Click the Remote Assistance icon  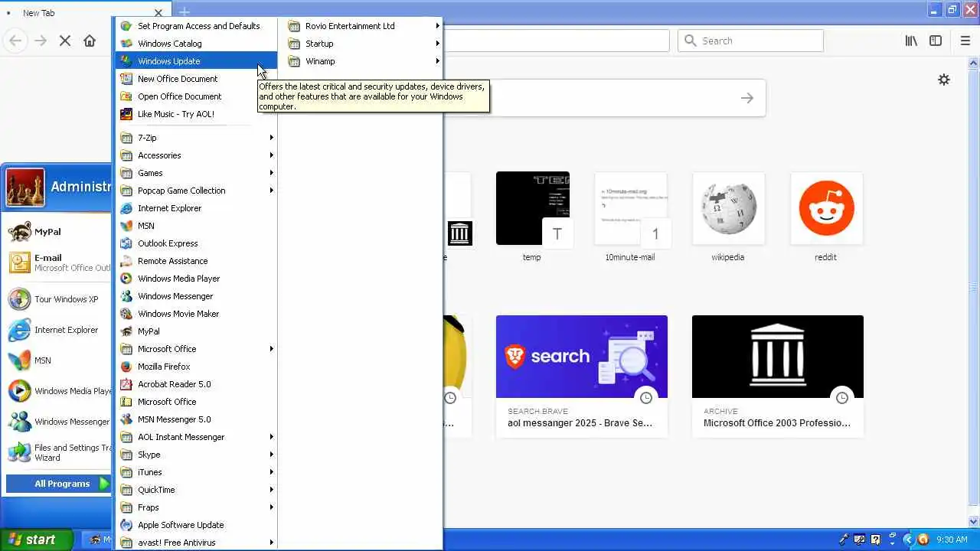[x=126, y=261]
